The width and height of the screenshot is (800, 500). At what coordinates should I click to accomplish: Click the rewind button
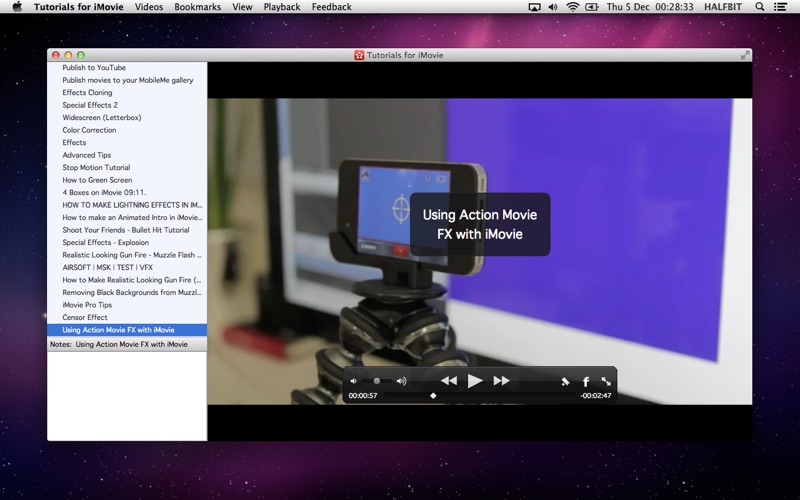pos(449,381)
